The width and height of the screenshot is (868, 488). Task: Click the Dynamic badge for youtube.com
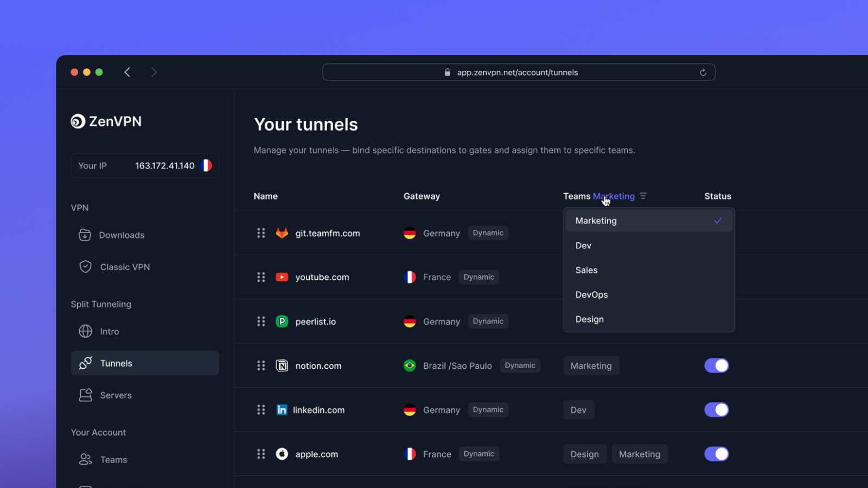(x=479, y=277)
